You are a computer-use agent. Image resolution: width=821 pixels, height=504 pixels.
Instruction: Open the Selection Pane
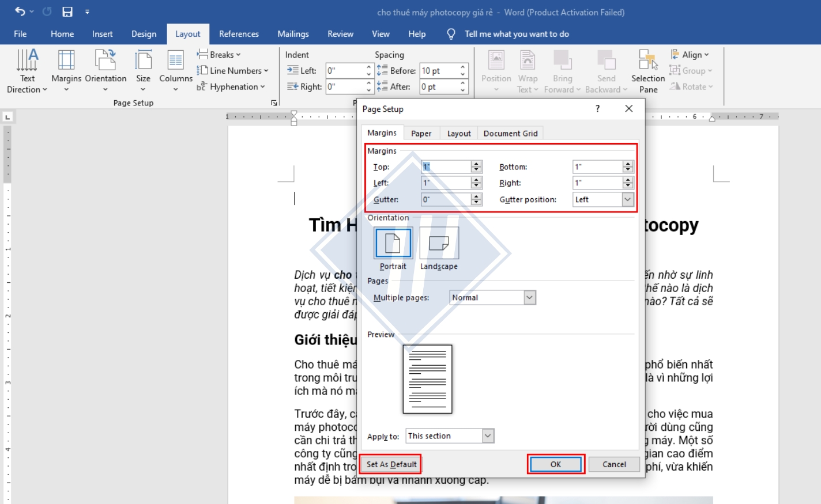648,70
